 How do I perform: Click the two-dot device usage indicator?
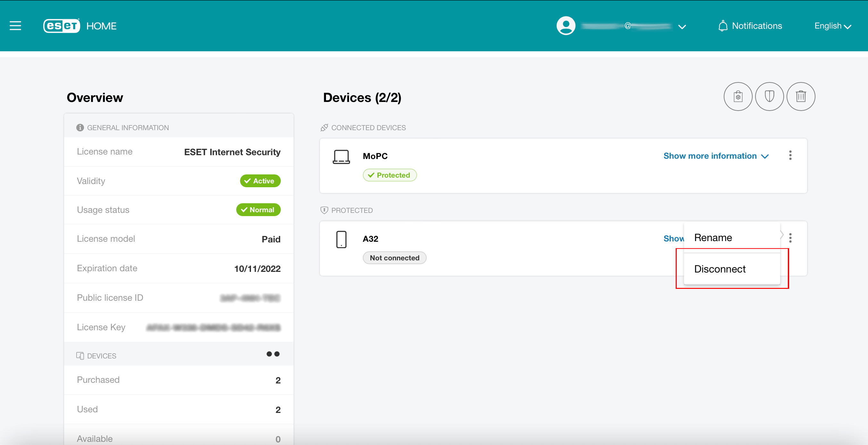[273, 354]
